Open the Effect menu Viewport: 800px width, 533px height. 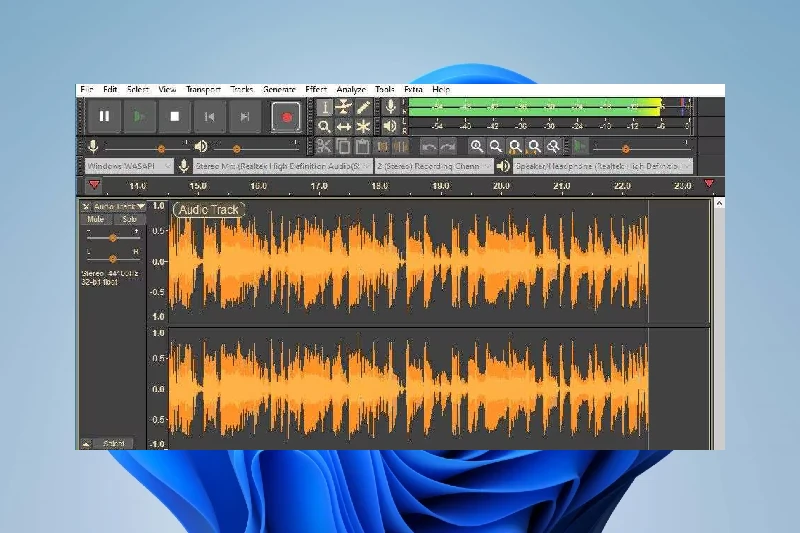316,90
